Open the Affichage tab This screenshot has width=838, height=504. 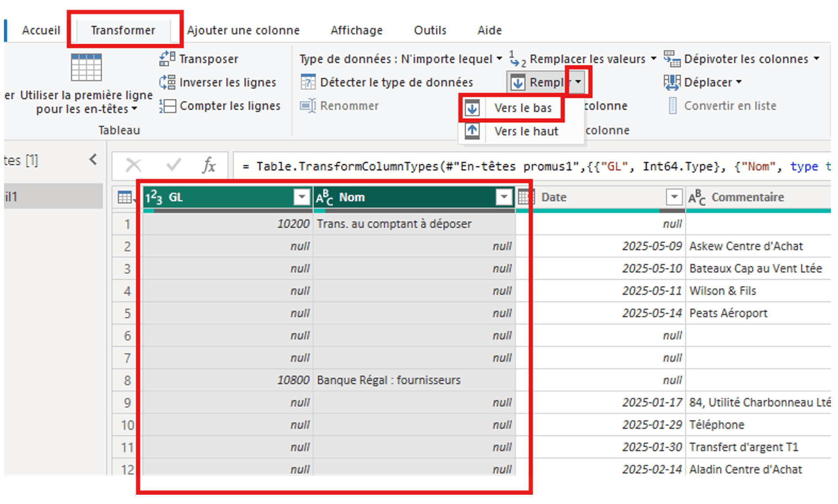coord(356,30)
